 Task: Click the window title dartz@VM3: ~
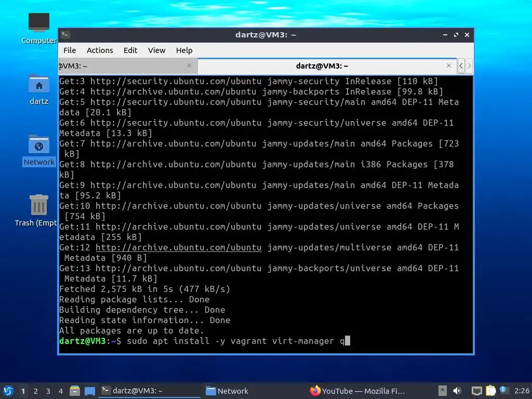pos(266,35)
